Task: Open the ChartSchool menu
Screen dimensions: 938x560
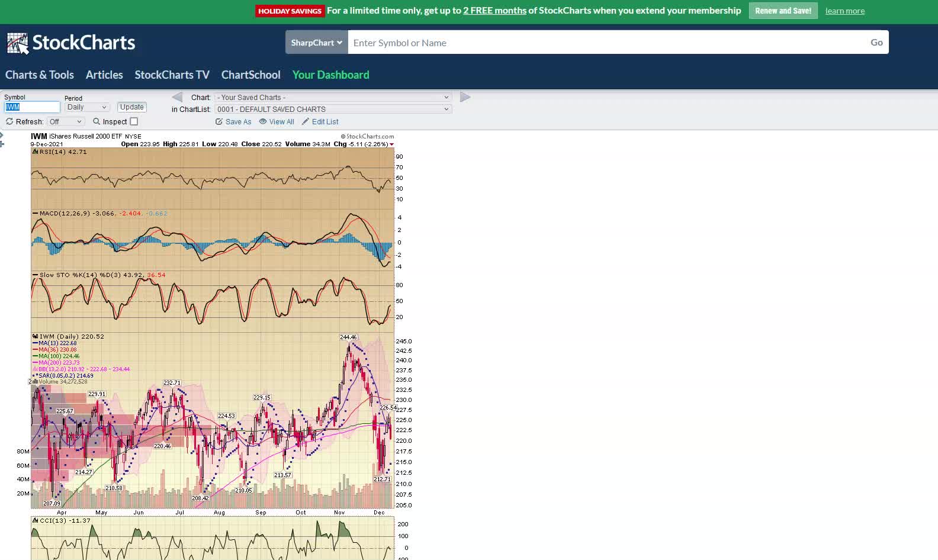Action: tap(251, 75)
